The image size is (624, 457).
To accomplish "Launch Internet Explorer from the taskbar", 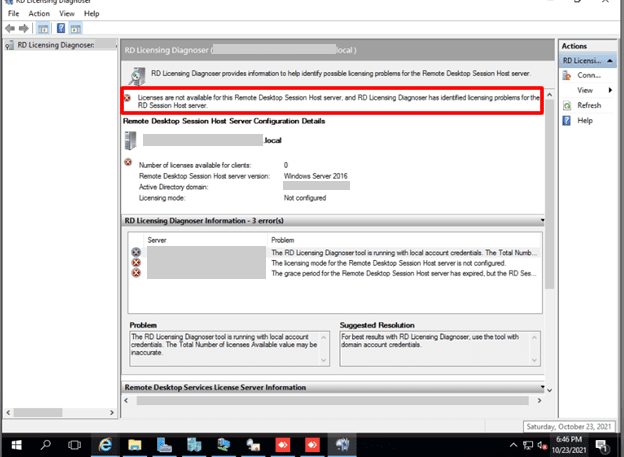I will click(105, 445).
